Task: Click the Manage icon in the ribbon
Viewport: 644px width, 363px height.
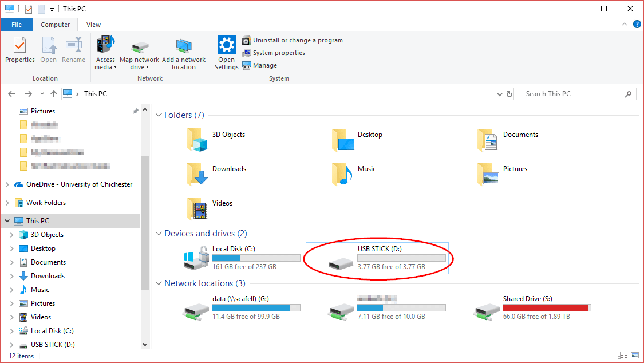Action: [259, 65]
